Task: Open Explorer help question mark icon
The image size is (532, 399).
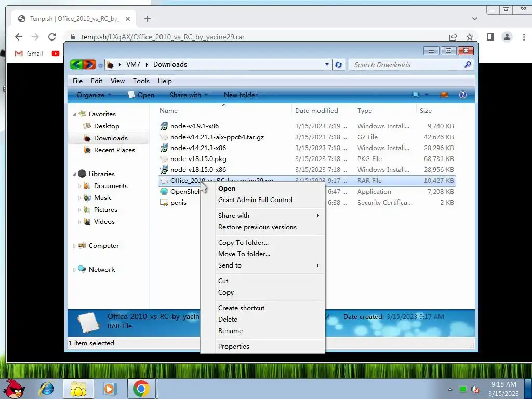Action: 462,95
